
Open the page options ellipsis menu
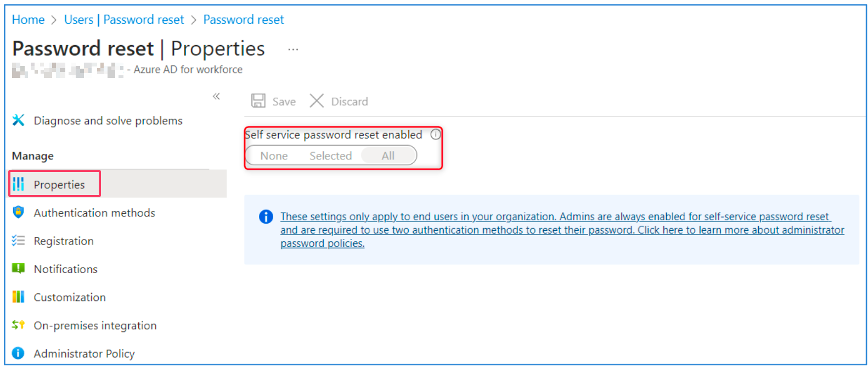[x=293, y=51]
